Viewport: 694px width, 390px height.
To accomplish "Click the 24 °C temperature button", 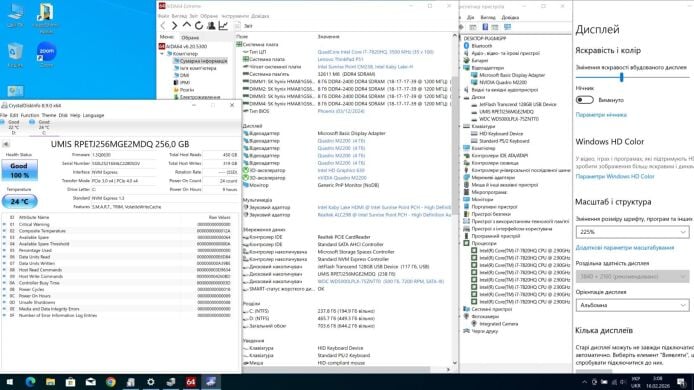I will click(x=19, y=201).
